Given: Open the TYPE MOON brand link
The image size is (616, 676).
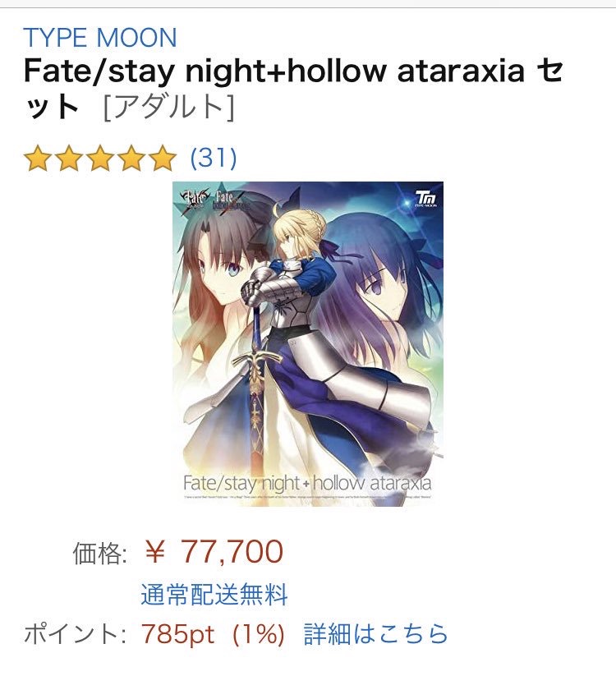Looking at the screenshot, I should [x=100, y=38].
